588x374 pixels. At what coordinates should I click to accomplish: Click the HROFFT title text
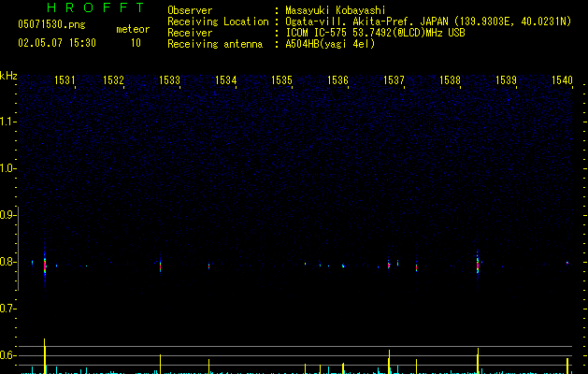coord(95,7)
